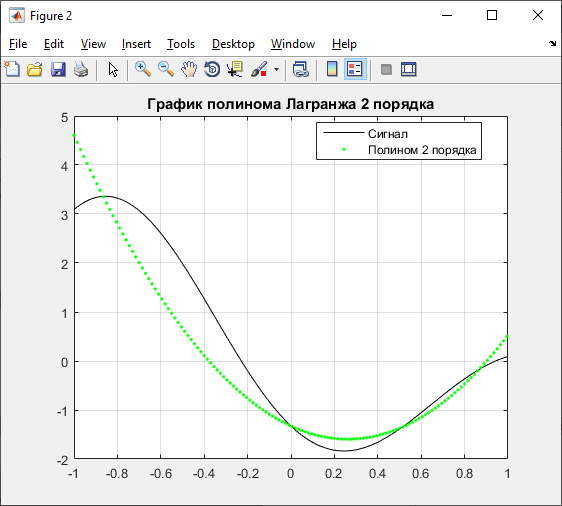The image size is (562, 506).
Task: Save the figure with the floppy disk icon
Action: click(58, 69)
